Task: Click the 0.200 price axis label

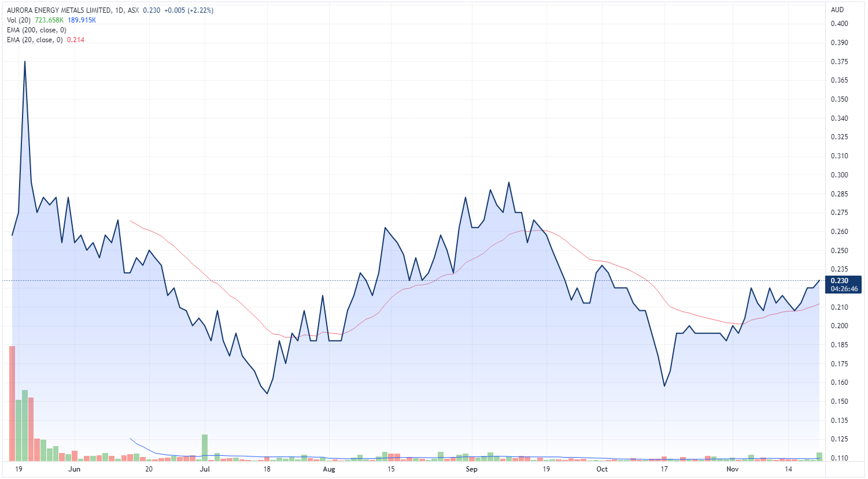Action: [x=840, y=326]
